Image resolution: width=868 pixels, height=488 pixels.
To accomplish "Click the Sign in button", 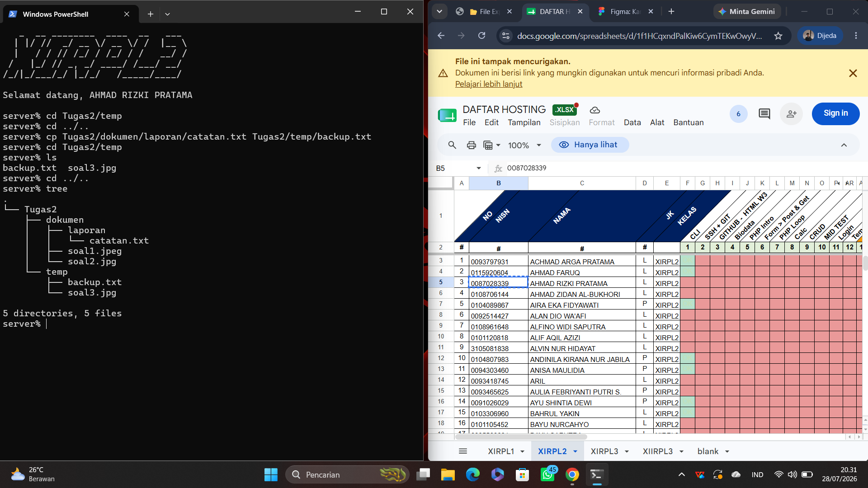I will coord(835,113).
